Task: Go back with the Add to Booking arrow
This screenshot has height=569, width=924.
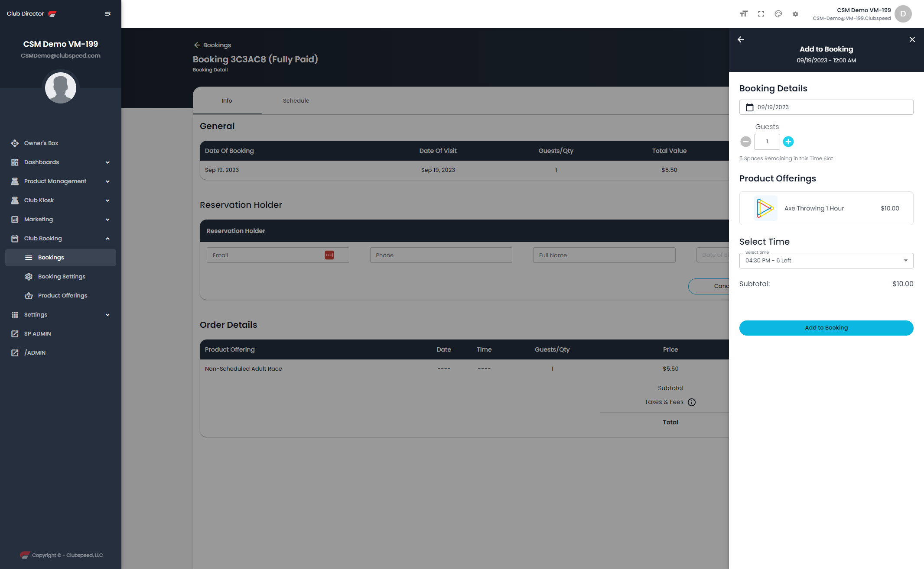Action: [x=741, y=39]
